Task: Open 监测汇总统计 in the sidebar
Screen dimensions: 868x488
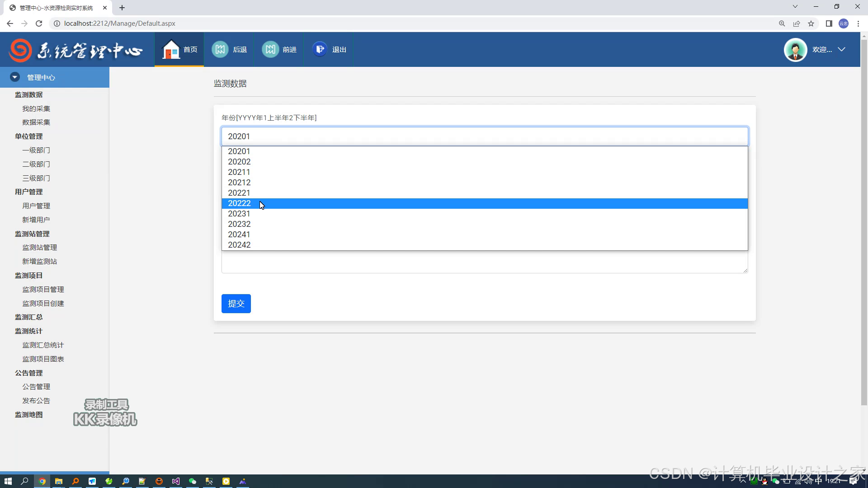Action: 43,345
